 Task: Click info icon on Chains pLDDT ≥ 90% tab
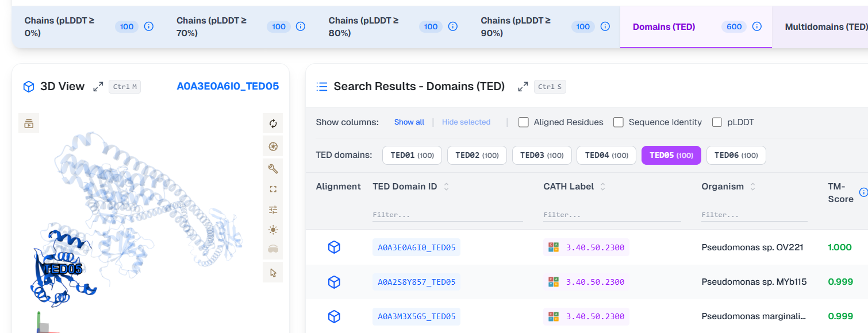coord(605,26)
